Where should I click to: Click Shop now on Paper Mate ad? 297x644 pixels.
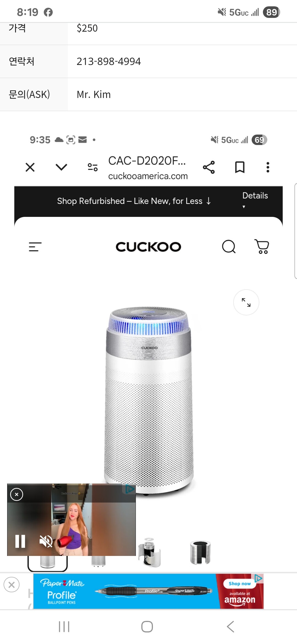[x=240, y=583]
